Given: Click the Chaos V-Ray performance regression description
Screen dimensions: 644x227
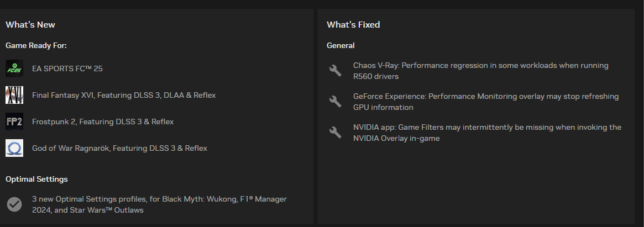Looking at the screenshot, I should (480, 71).
